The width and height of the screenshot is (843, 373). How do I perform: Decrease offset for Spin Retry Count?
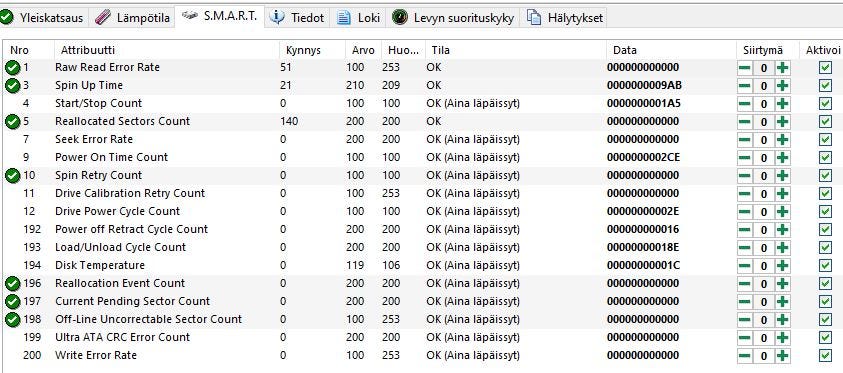coord(745,176)
